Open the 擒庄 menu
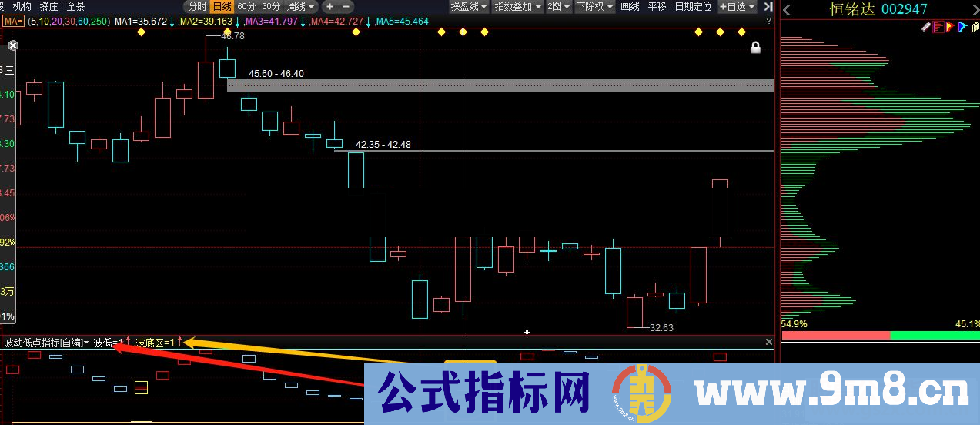The width and height of the screenshot is (980, 425). 48,6
